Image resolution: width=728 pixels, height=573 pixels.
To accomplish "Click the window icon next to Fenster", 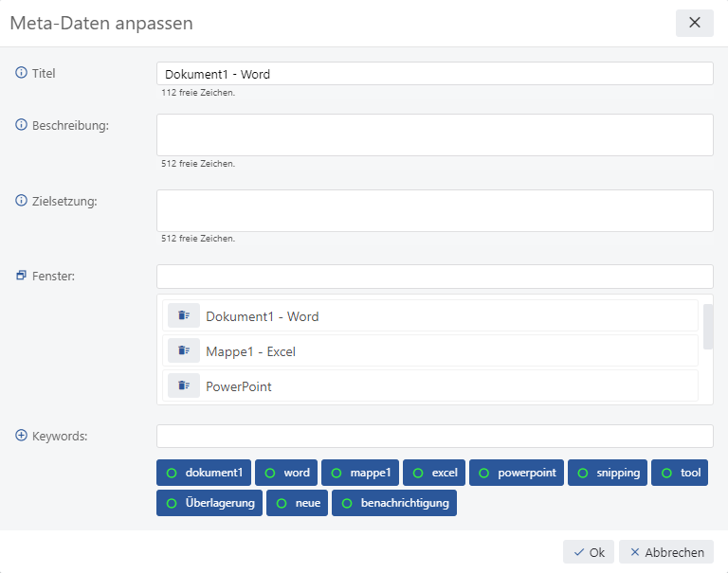I will tap(22, 275).
